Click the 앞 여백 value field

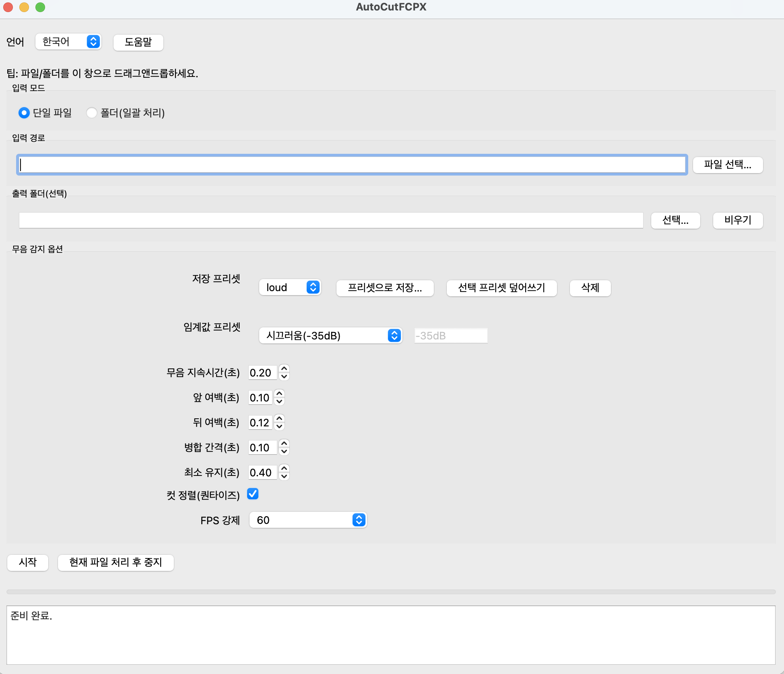[260, 398]
